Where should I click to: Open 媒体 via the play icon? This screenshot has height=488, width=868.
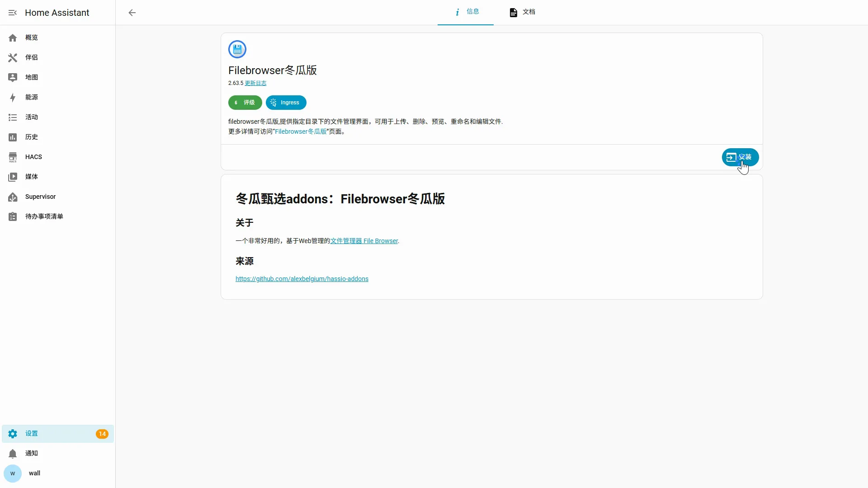pyautogui.click(x=13, y=177)
